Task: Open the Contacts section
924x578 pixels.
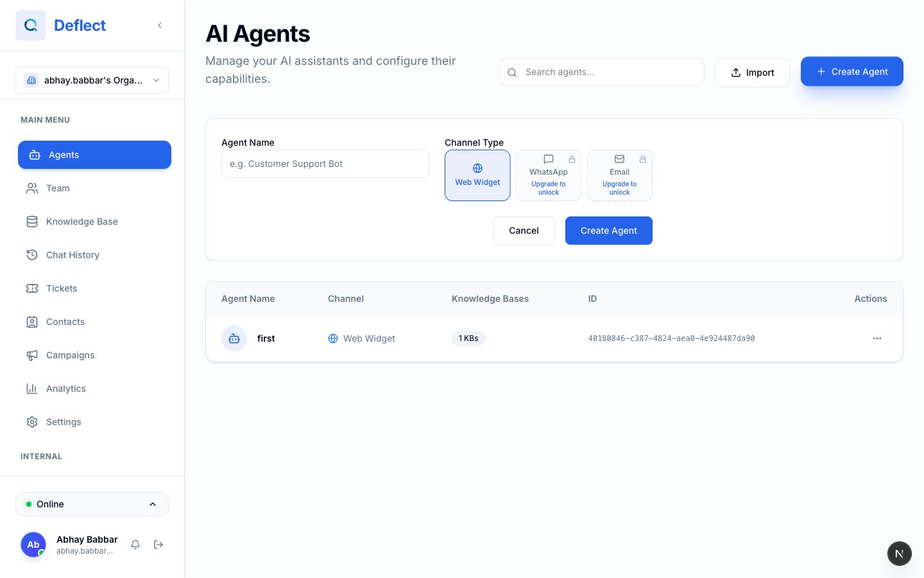Action: pos(94,322)
